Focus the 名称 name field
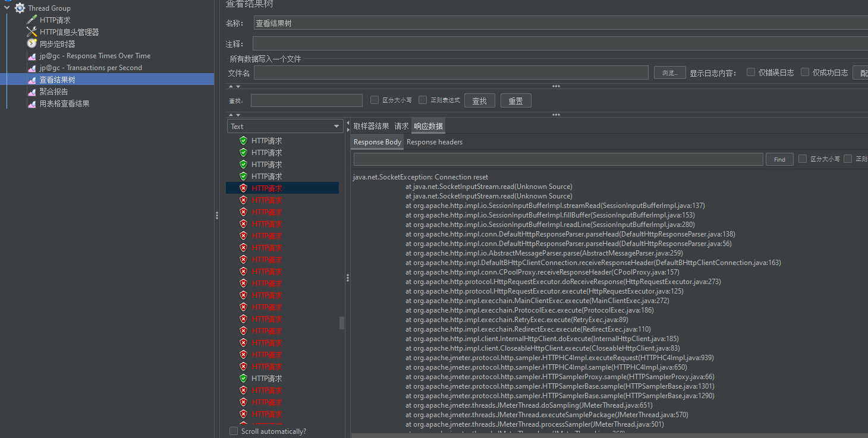 pos(560,23)
